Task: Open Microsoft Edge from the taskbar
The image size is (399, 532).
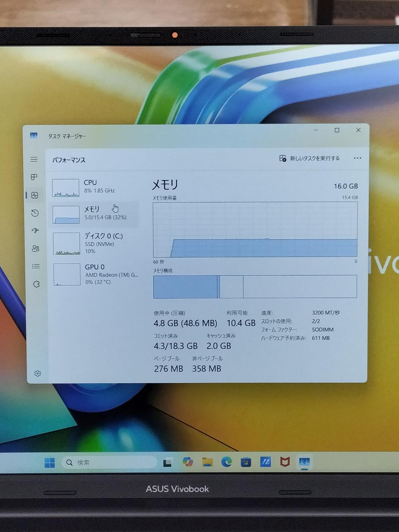Action: [227, 462]
